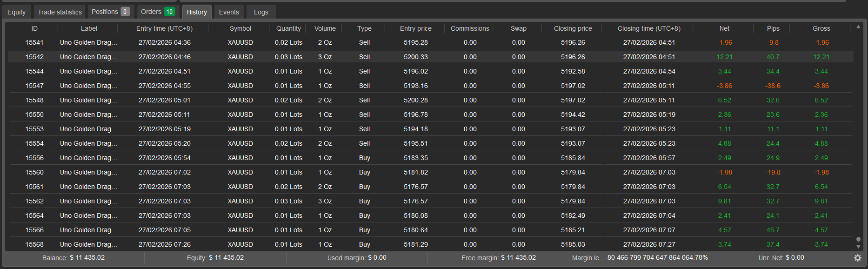Switch to the Equity tab
The width and height of the screenshot is (868, 269).
click(17, 12)
